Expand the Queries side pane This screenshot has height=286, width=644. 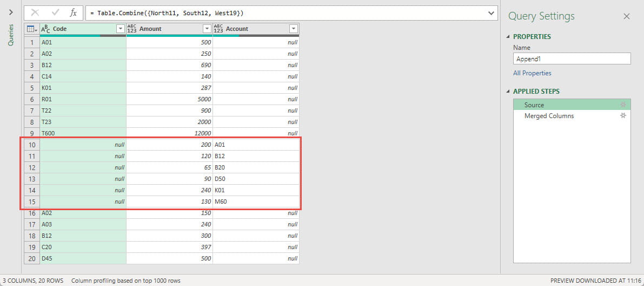[11, 12]
